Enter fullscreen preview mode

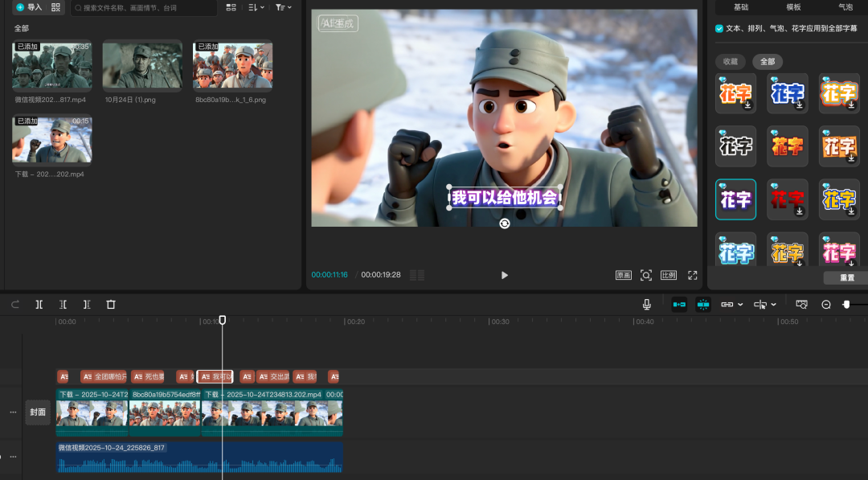(692, 275)
